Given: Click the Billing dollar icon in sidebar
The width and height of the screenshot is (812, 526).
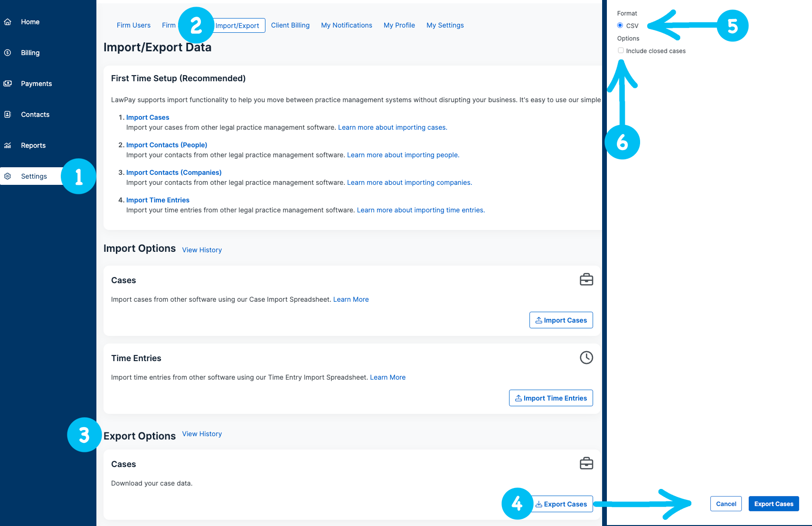Looking at the screenshot, I should tap(8, 53).
